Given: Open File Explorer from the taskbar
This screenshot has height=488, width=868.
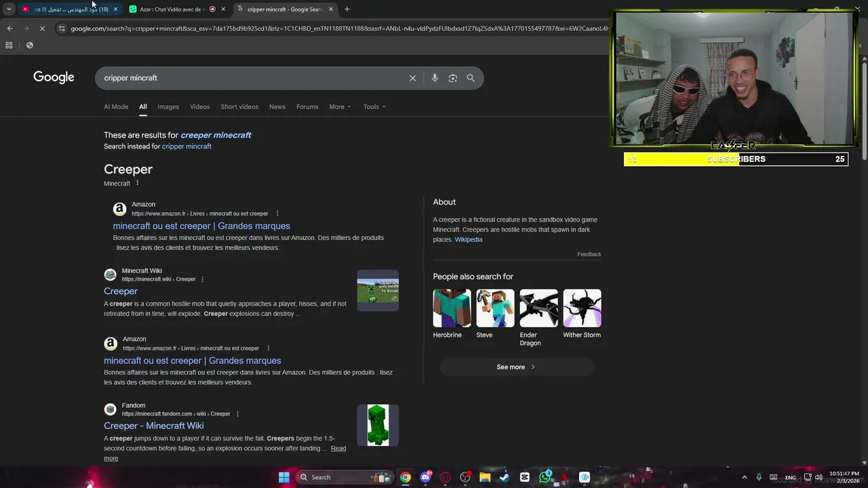Looking at the screenshot, I should (485, 477).
